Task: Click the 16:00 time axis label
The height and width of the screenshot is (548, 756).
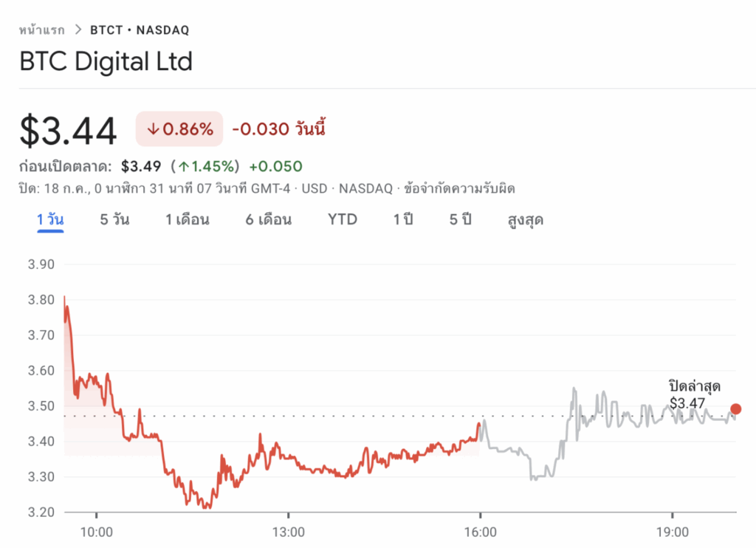Action: (480, 532)
